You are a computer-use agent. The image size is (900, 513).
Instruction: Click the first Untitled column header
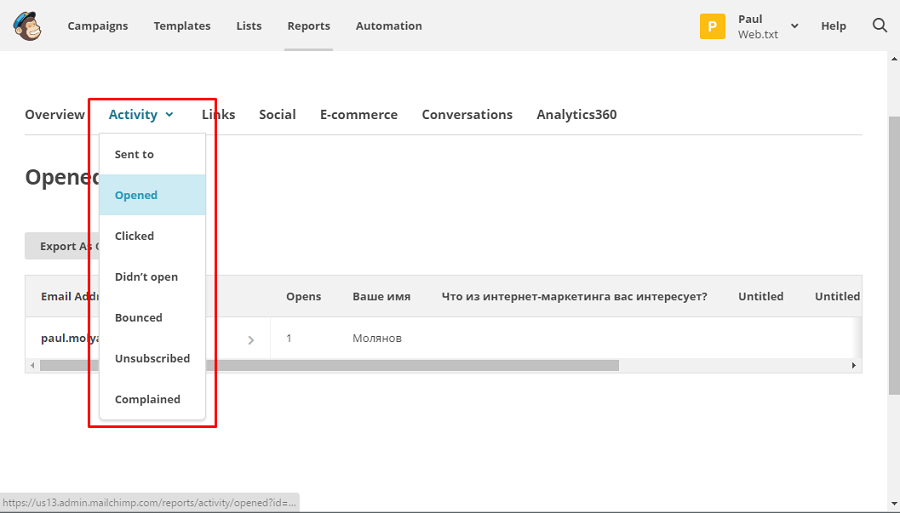pyautogui.click(x=761, y=297)
